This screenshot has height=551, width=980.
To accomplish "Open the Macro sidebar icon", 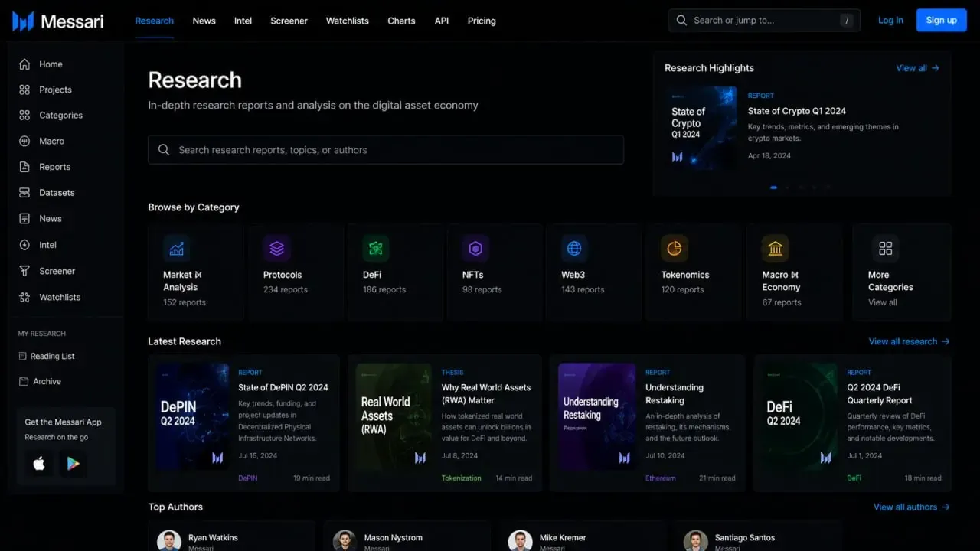I will click(x=24, y=141).
